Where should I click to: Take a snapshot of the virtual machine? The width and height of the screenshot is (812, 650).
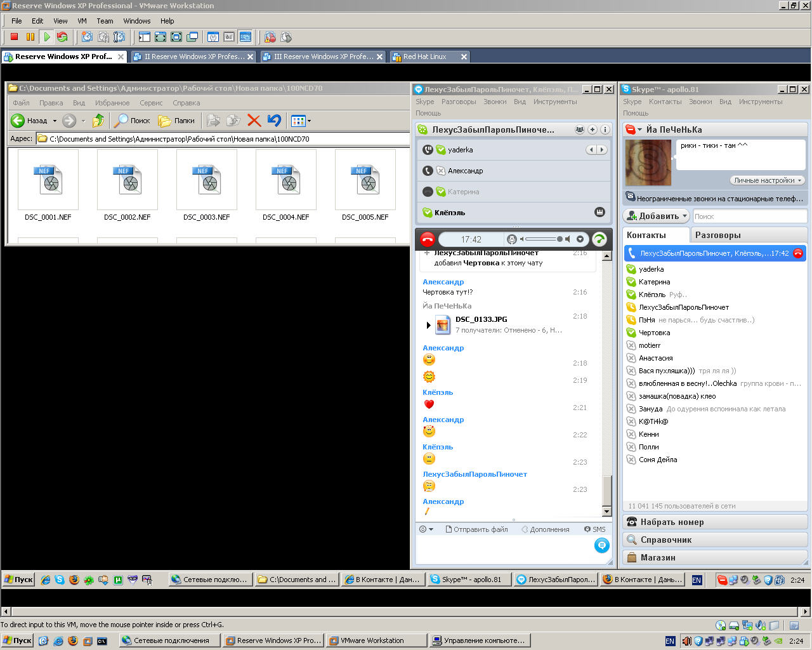pyautogui.click(x=87, y=37)
